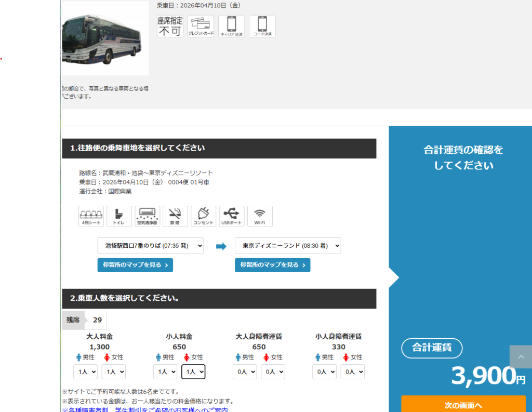Click the USBポート amenity icon
Viewport: 532px width, 412px height.
coord(232,216)
